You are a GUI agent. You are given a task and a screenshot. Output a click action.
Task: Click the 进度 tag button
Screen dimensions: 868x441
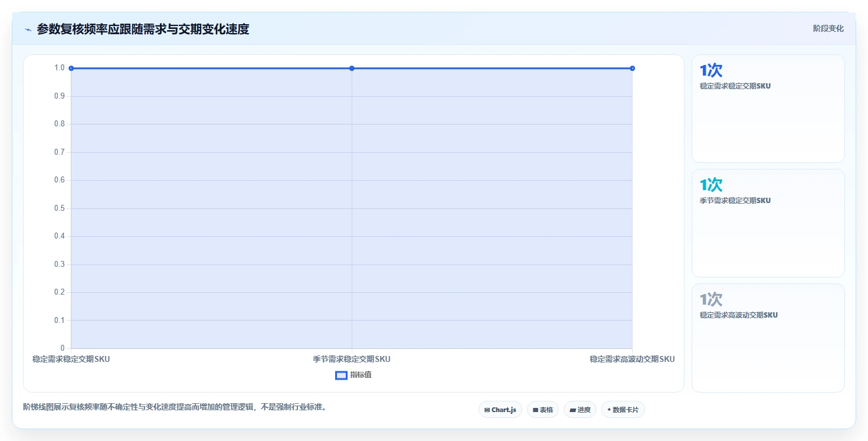click(x=579, y=410)
